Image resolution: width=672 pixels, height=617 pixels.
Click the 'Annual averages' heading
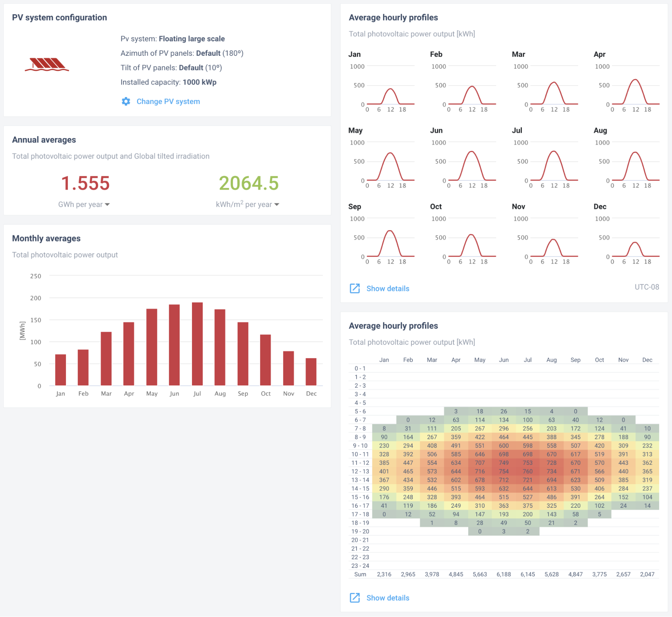44,140
